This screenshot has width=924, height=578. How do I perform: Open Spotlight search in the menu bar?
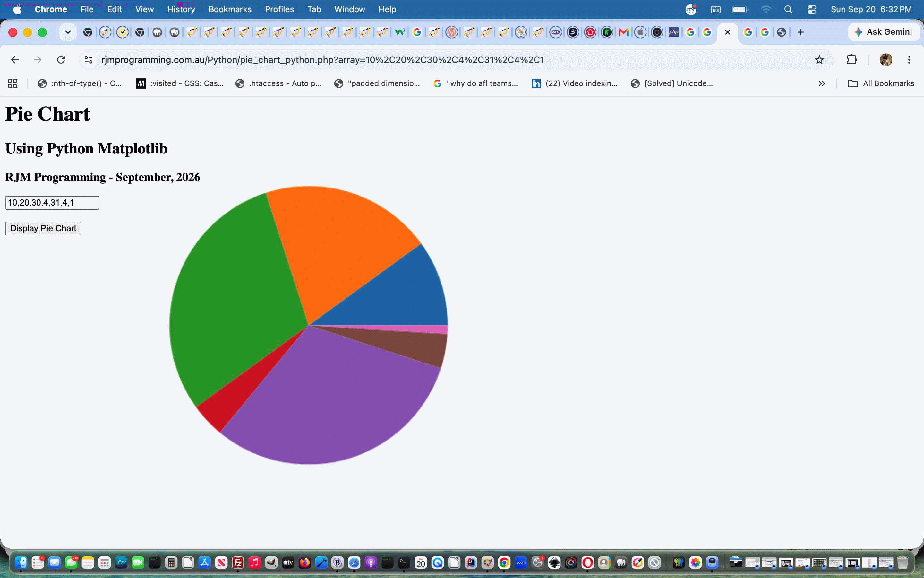click(789, 10)
